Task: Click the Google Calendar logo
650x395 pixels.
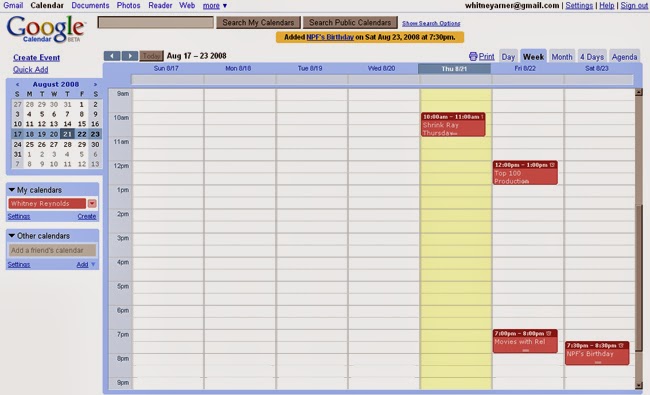Action: click(x=45, y=29)
